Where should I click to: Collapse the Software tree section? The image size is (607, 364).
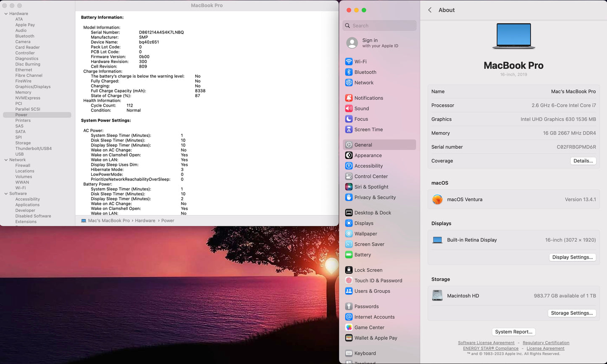[x=6, y=194]
